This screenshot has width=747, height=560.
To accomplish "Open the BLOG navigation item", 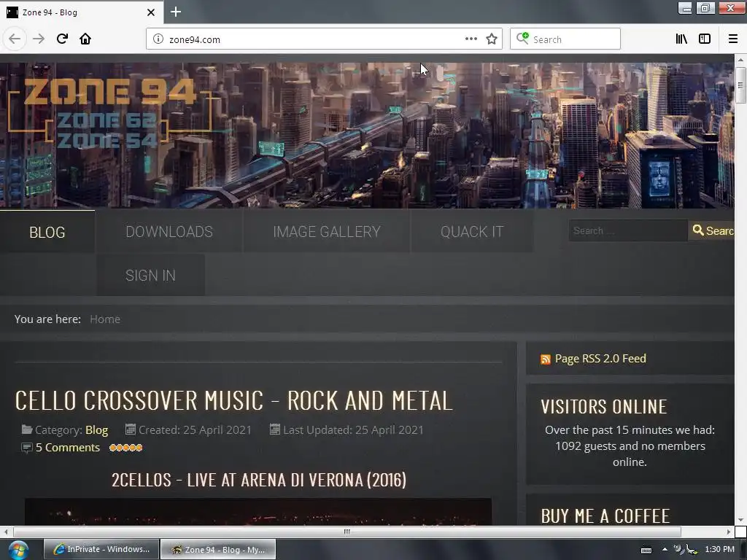I will click(47, 232).
